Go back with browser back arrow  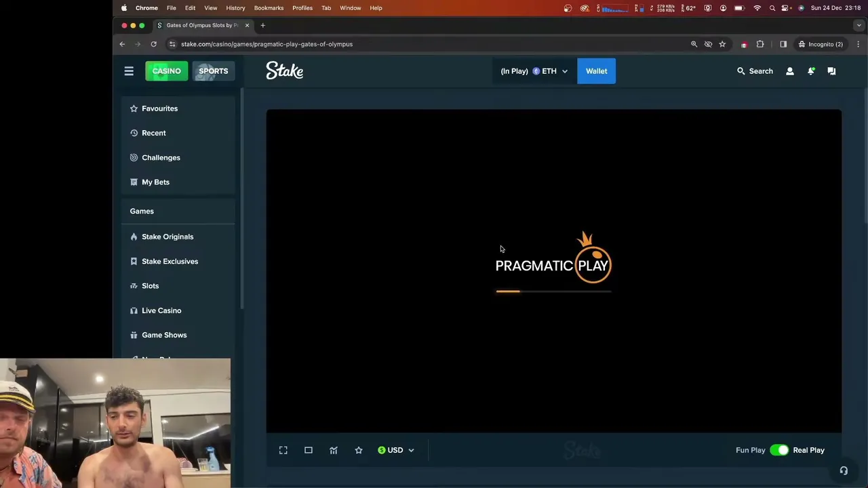[122, 44]
